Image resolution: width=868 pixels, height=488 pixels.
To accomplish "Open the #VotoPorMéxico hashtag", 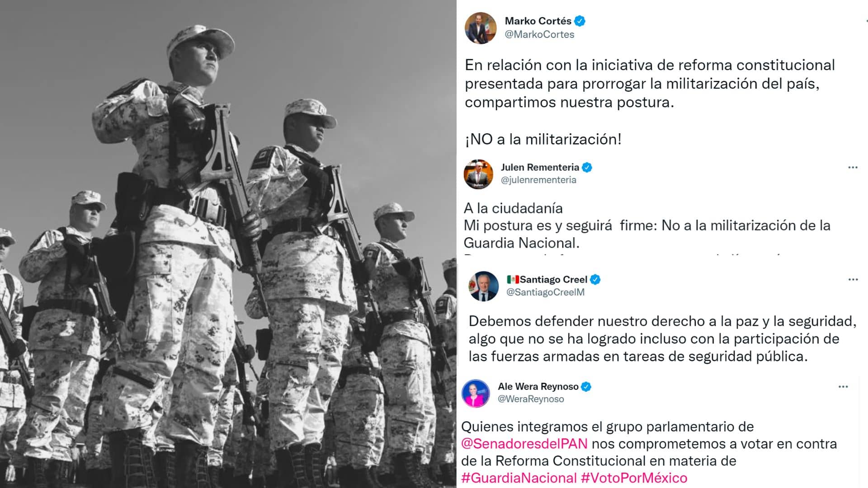I will [x=634, y=478].
